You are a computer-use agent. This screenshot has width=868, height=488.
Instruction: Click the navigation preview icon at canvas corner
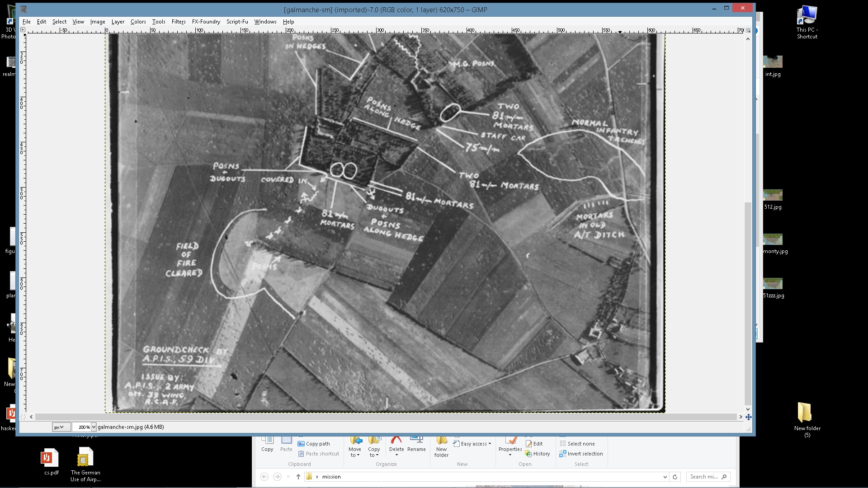(749, 417)
